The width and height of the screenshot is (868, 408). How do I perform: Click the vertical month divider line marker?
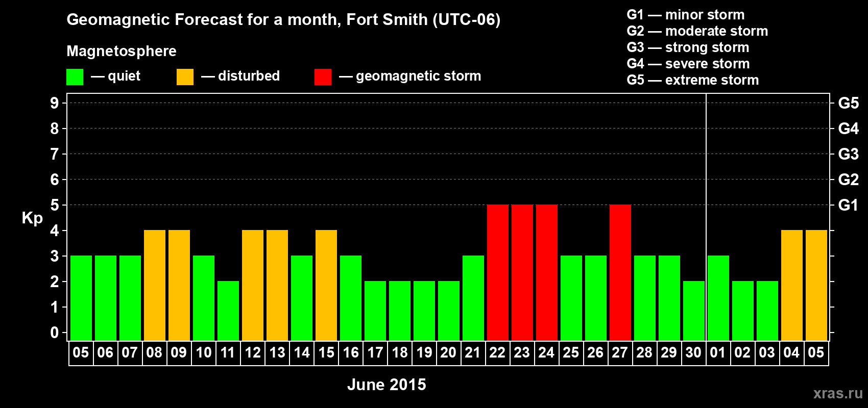coord(706,217)
